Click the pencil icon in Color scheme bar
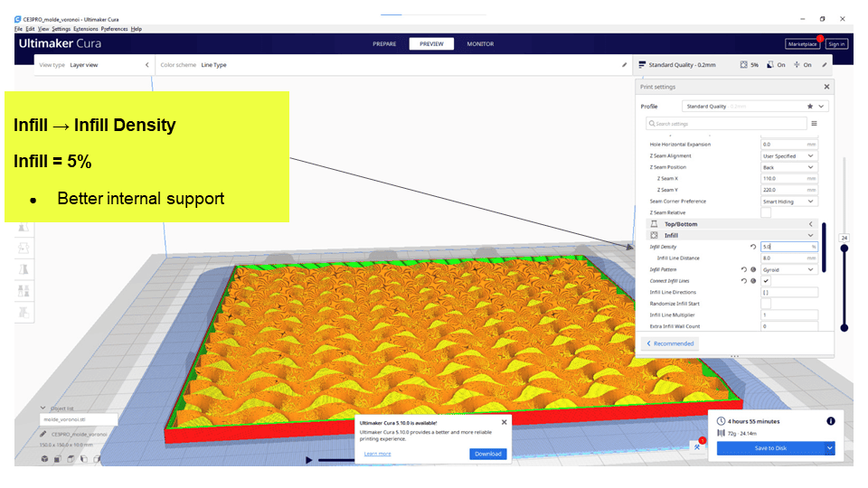 click(624, 65)
